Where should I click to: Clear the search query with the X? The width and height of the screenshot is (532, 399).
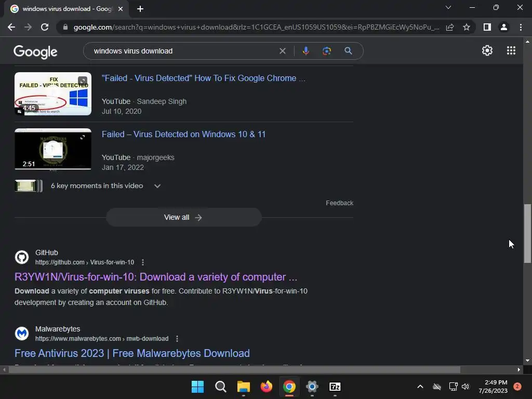coord(282,51)
